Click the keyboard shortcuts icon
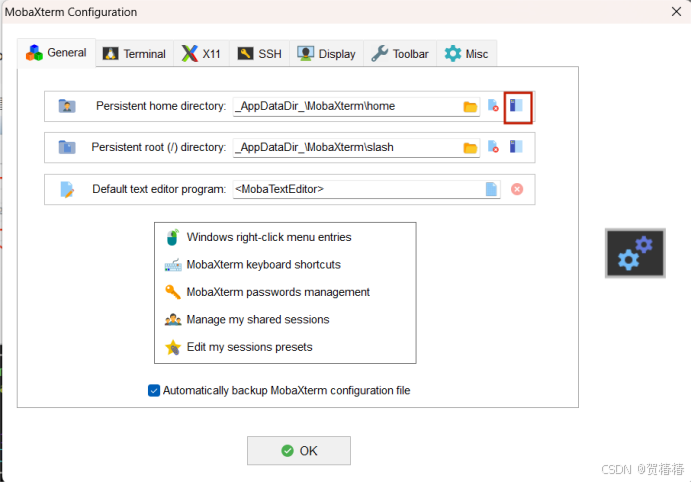Image resolution: width=692 pixels, height=483 pixels. (x=173, y=265)
